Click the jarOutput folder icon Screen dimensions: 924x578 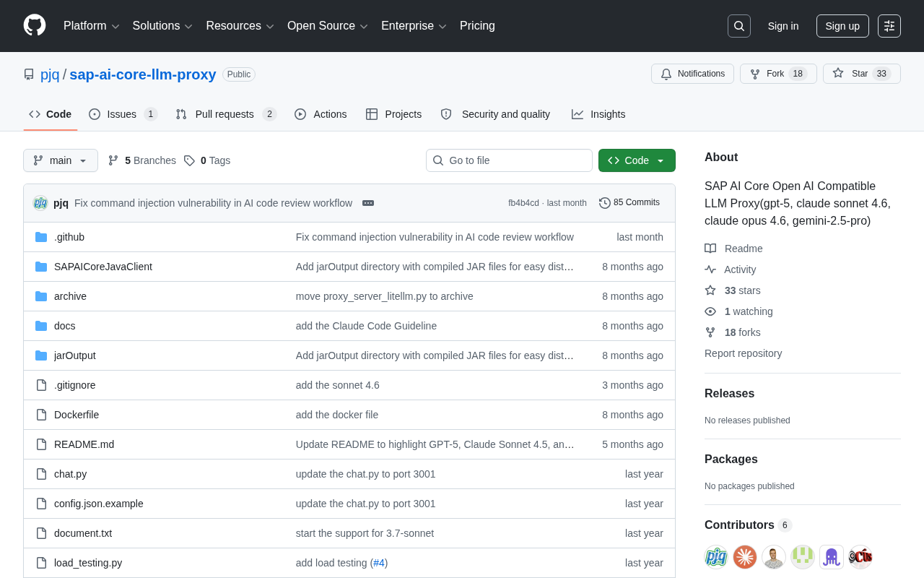tap(41, 355)
